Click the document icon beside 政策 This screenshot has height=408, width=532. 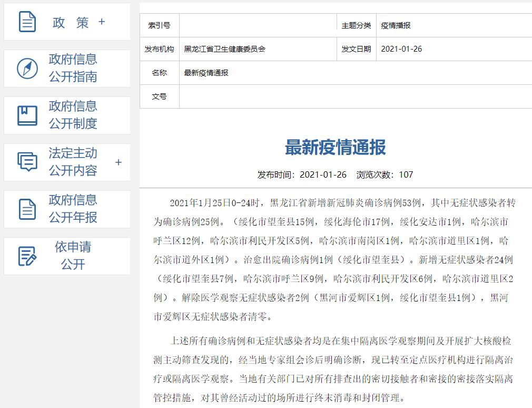click(27, 22)
